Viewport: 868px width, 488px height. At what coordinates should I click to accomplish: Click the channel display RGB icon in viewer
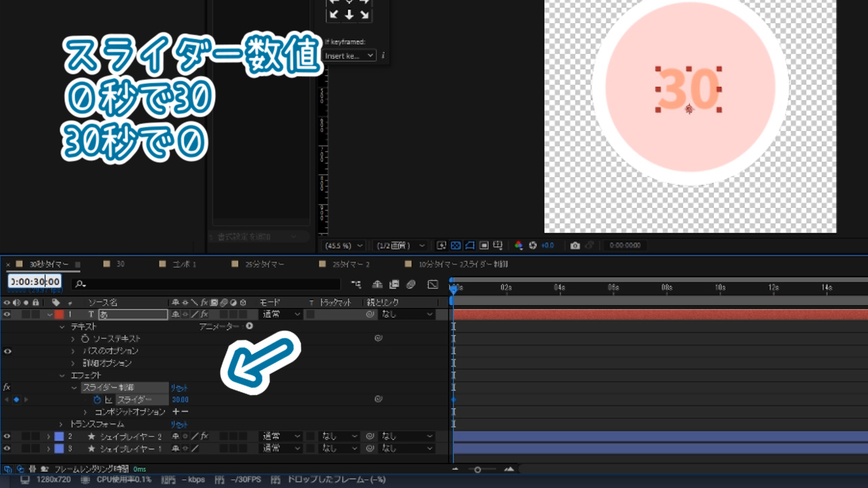(x=519, y=245)
